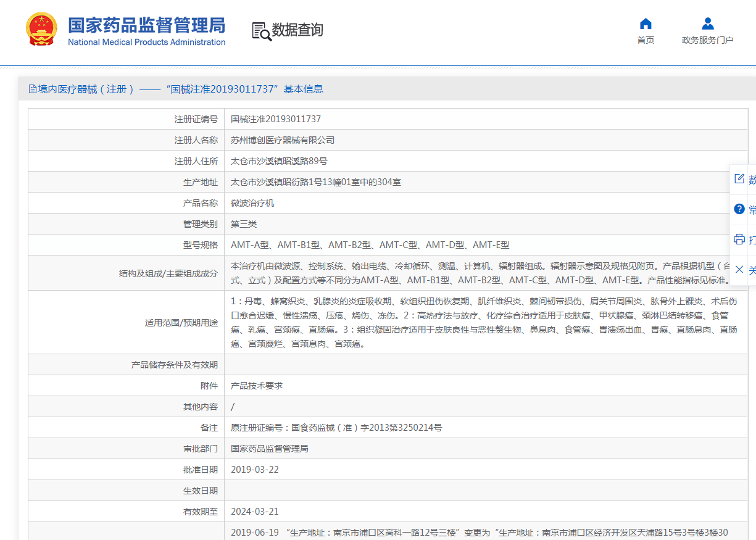Click 附件 row label
This screenshot has width=756, height=540.
coord(209,386)
